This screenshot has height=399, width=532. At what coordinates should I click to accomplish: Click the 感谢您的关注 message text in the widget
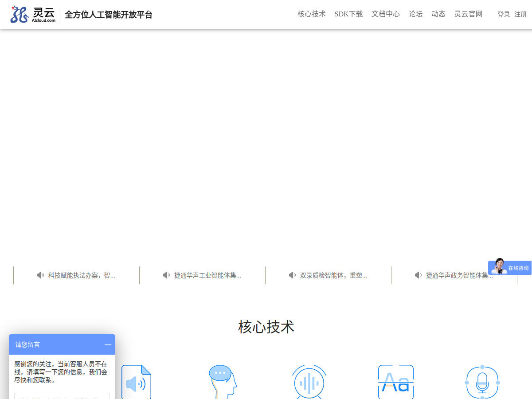(61, 372)
